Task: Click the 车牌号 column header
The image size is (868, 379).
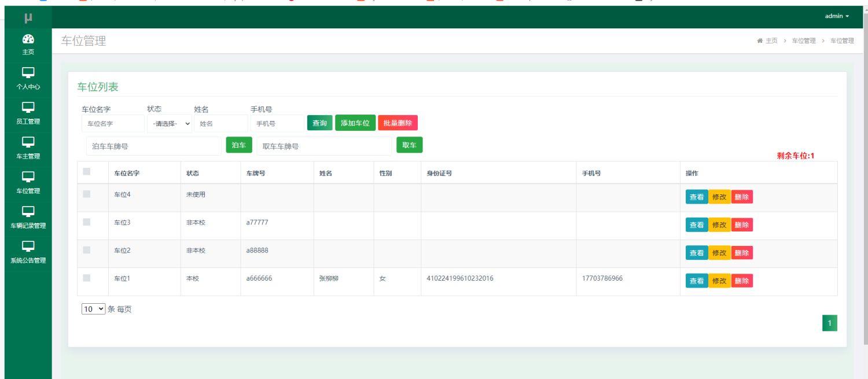Action: coord(256,173)
